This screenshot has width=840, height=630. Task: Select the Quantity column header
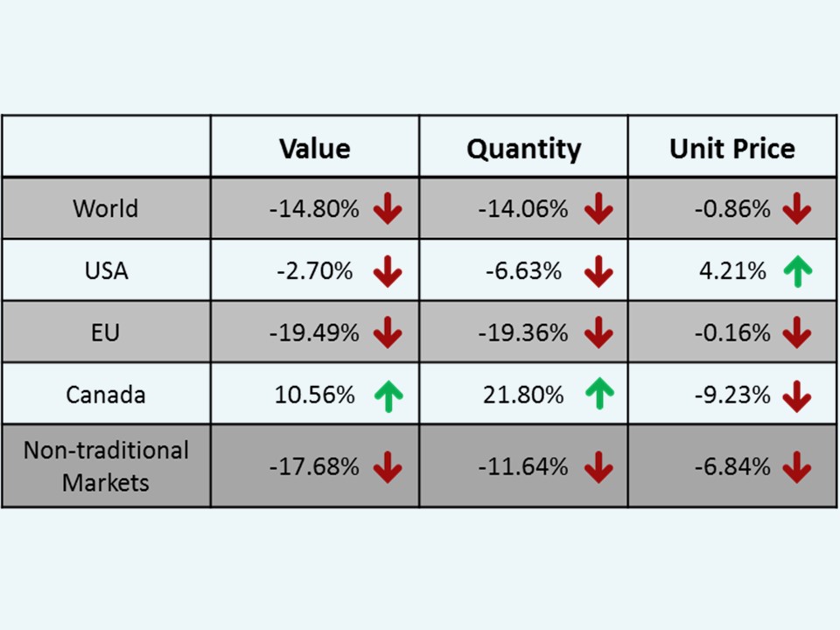coord(523,149)
